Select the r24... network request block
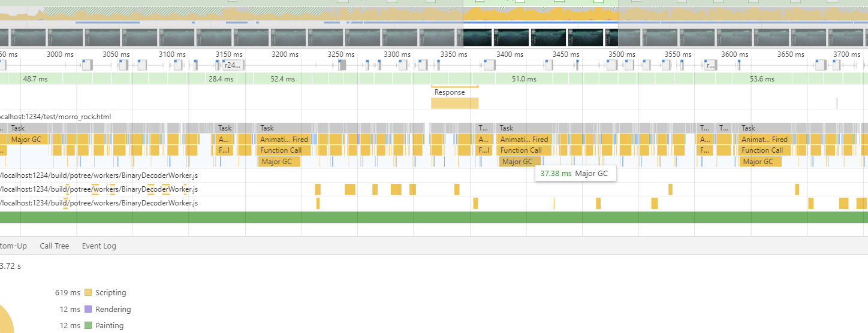 pyautogui.click(x=232, y=65)
